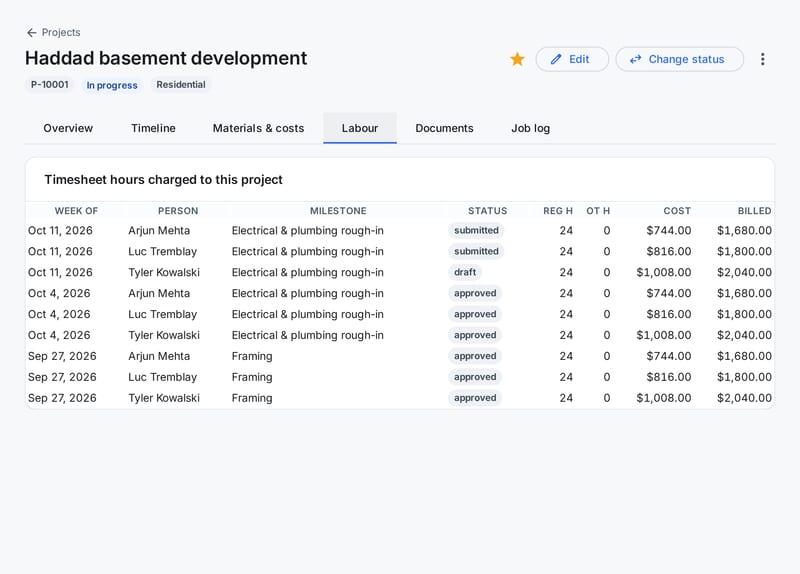Click the BILLED column header
The width and height of the screenshot is (800, 574).
click(x=754, y=211)
